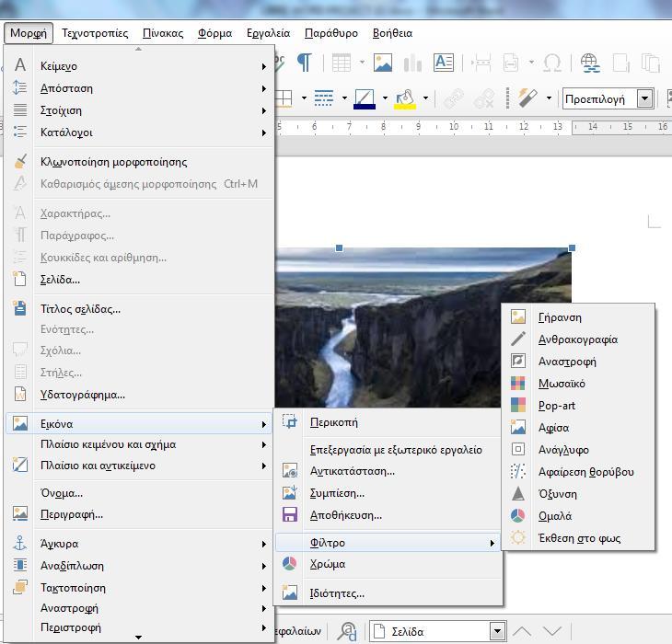Click the Ανθρακογραφία charcoal pencil icon

point(517,339)
